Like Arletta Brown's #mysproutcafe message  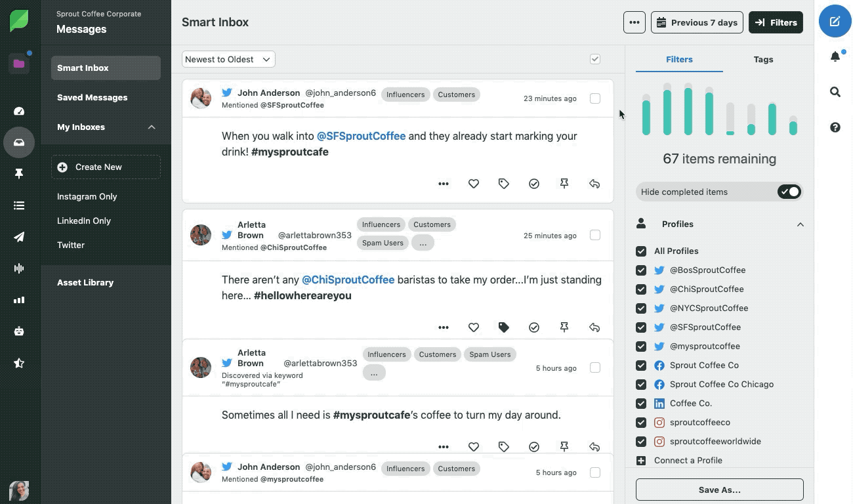tap(474, 447)
